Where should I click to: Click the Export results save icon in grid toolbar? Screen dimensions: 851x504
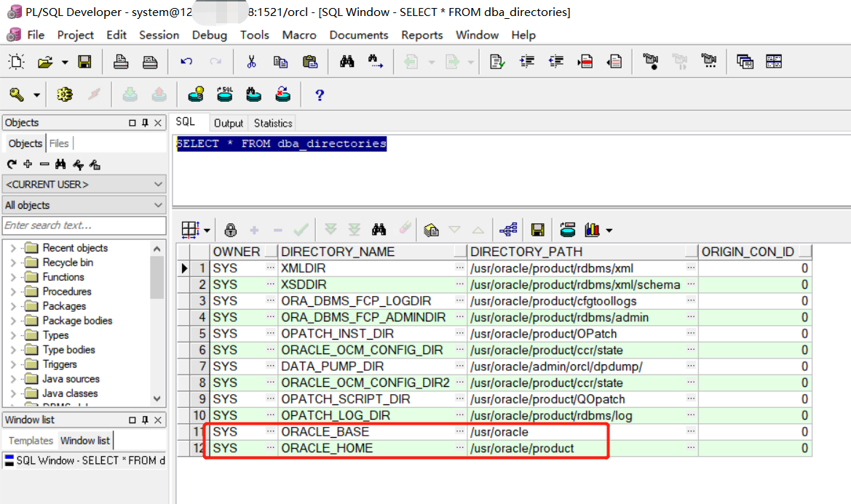(x=538, y=230)
